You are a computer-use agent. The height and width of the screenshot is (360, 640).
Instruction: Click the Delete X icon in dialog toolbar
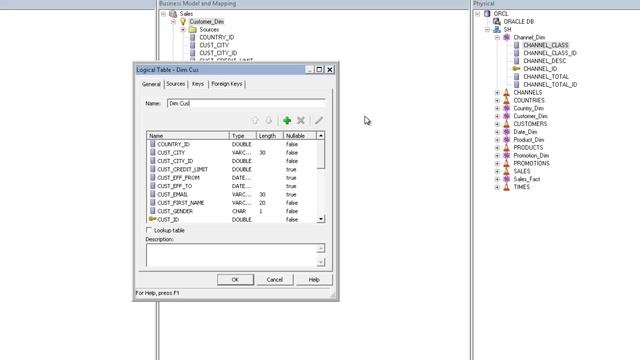[x=301, y=120]
